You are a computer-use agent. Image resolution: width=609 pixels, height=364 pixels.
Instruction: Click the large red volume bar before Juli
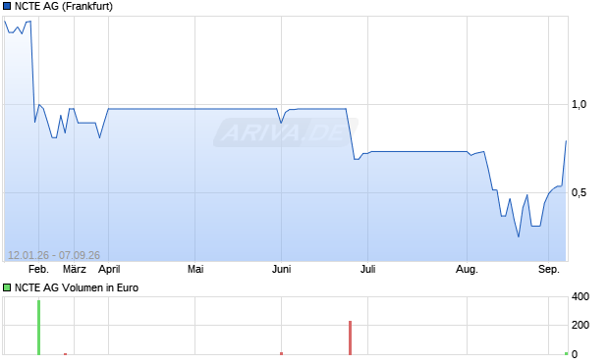pyautogui.click(x=350, y=338)
